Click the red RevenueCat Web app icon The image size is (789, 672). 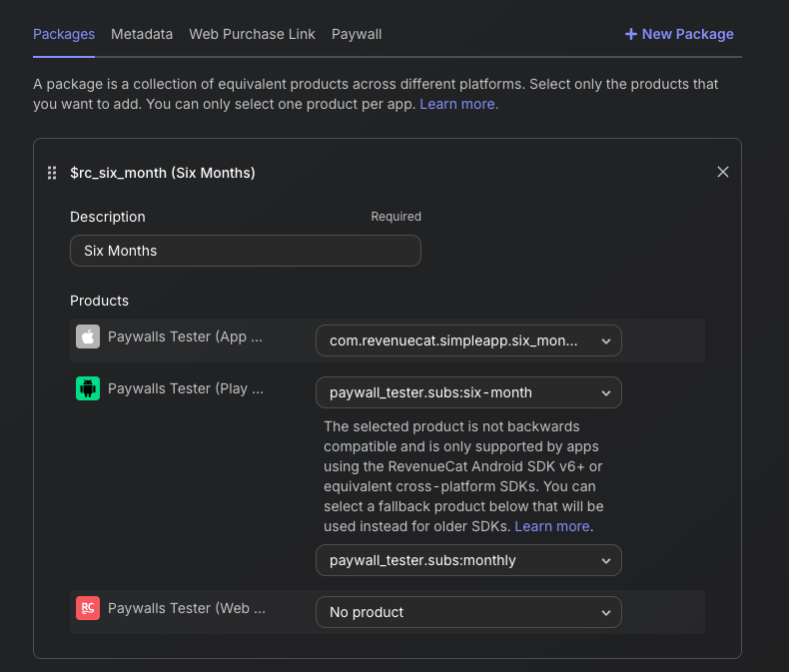coord(88,608)
